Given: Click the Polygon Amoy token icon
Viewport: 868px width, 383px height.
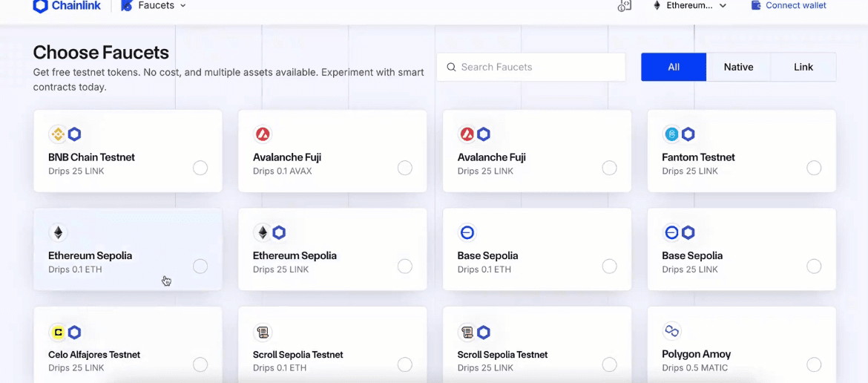Looking at the screenshot, I should (x=672, y=331).
